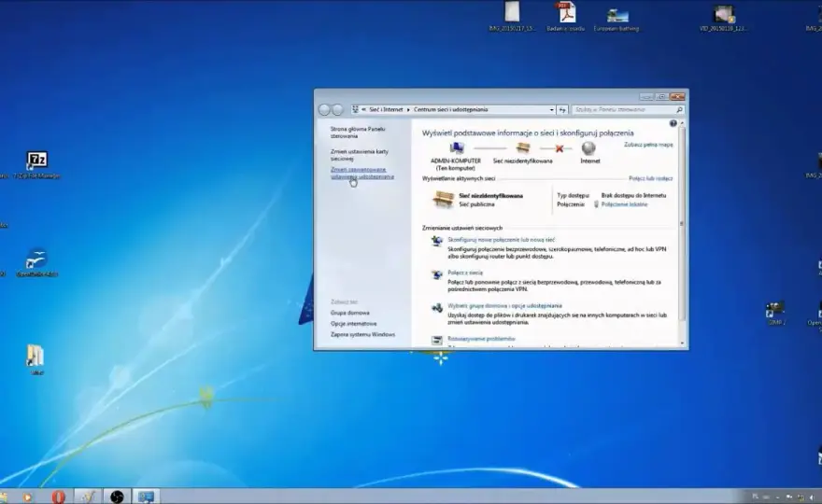This screenshot has width=822, height=504.
Task: Expand the double-chevron before 'Sieć i Internet'
Action: 363,109
